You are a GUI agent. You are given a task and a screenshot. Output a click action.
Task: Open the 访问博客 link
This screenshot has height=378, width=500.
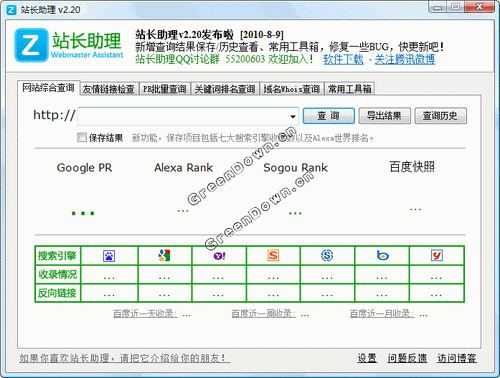click(x=457, y=358)
